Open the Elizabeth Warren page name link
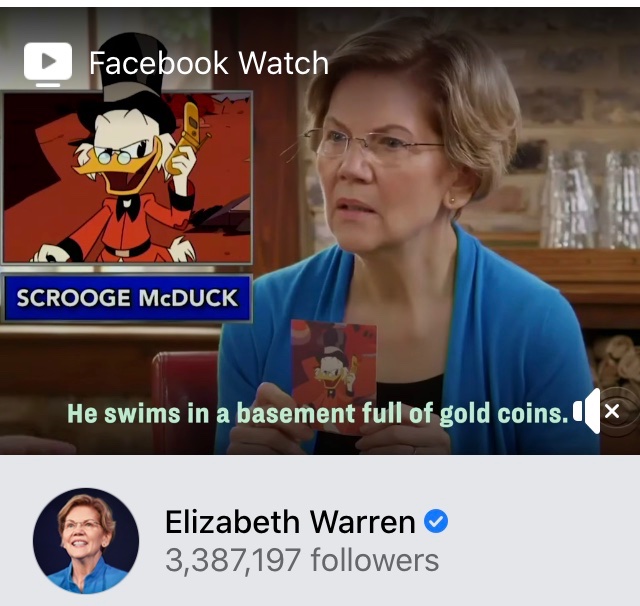This screenshot has height=606, width=640. tap(290, 522)
